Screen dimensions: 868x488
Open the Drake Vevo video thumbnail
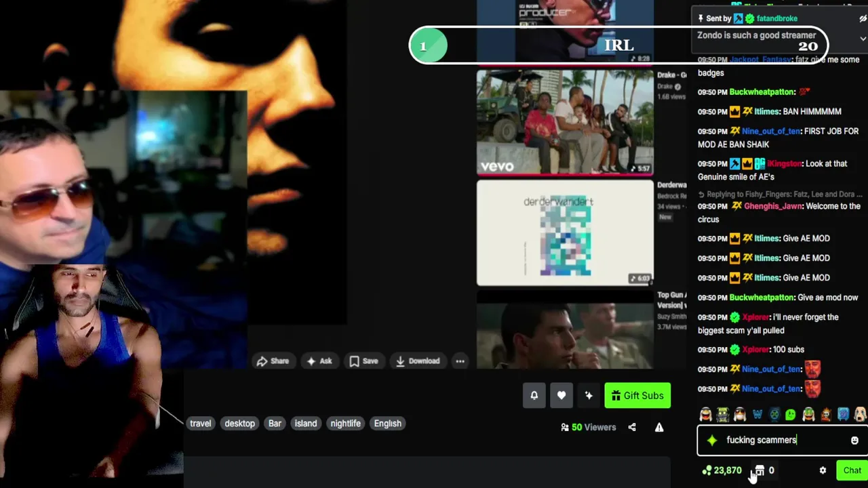point(565,122)
